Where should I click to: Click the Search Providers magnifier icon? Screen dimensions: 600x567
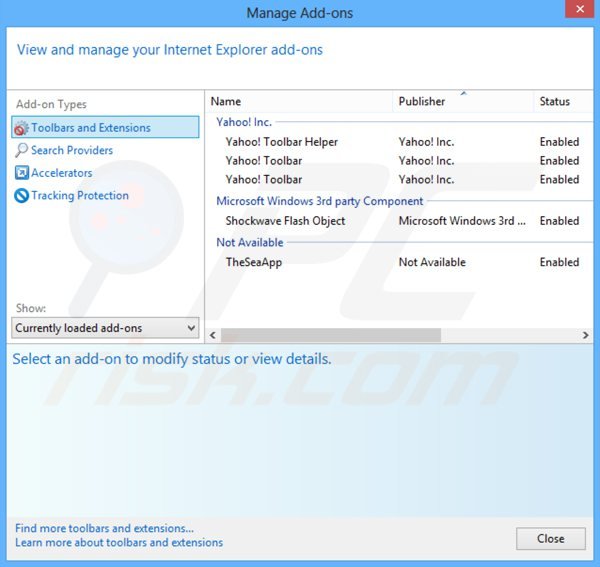click(x=21, y=150)
